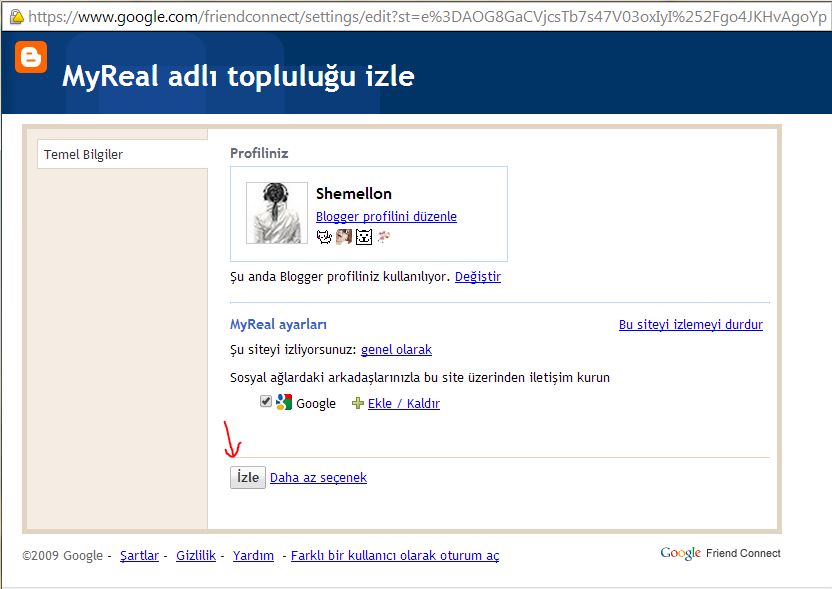This screenshot has height=589, width=832.
Task: Uncheck the Google social network checkbox
Action: (x=266, y=401)
